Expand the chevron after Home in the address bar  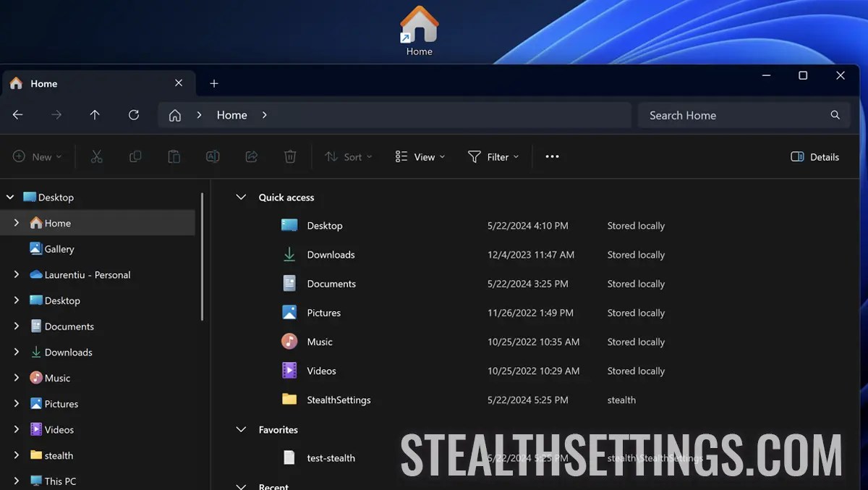(x=265, y=115)
